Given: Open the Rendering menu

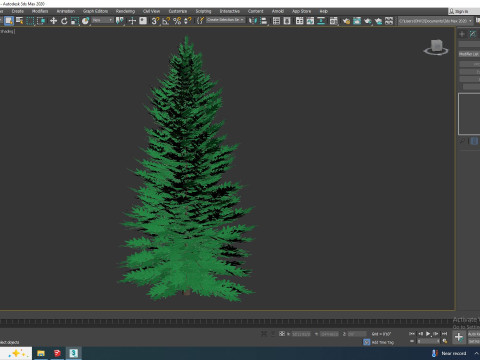Looking at the screenshot, I should pyautogui.click(x=125, y=11).
